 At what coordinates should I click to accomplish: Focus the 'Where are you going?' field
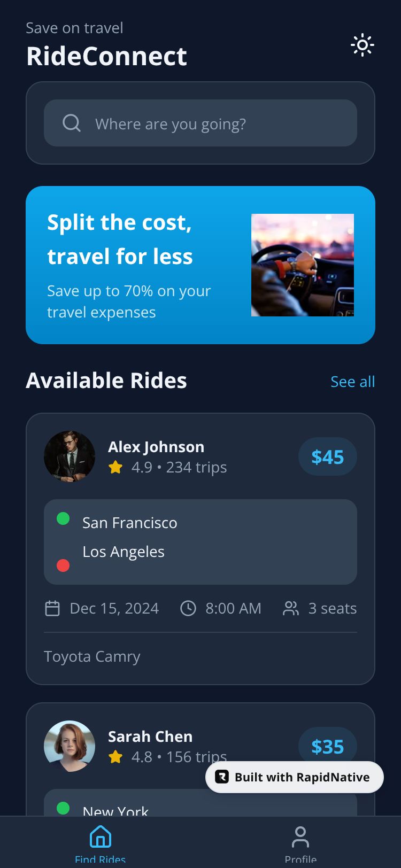coord(214,123)
